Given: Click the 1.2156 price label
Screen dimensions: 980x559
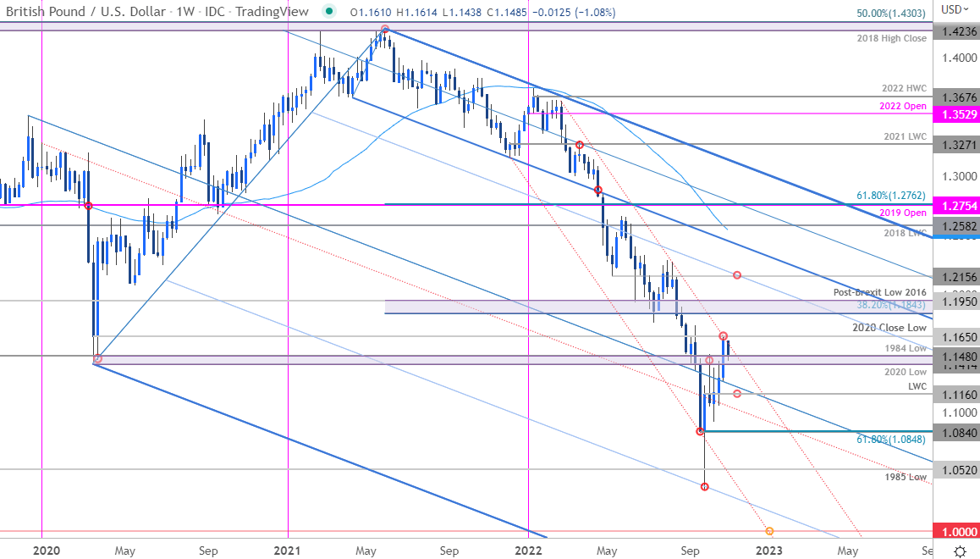Looking at the screenshot, I should [956, 276].
